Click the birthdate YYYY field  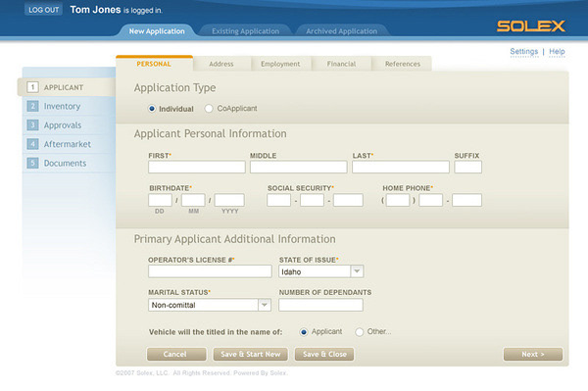click(229, 200)
